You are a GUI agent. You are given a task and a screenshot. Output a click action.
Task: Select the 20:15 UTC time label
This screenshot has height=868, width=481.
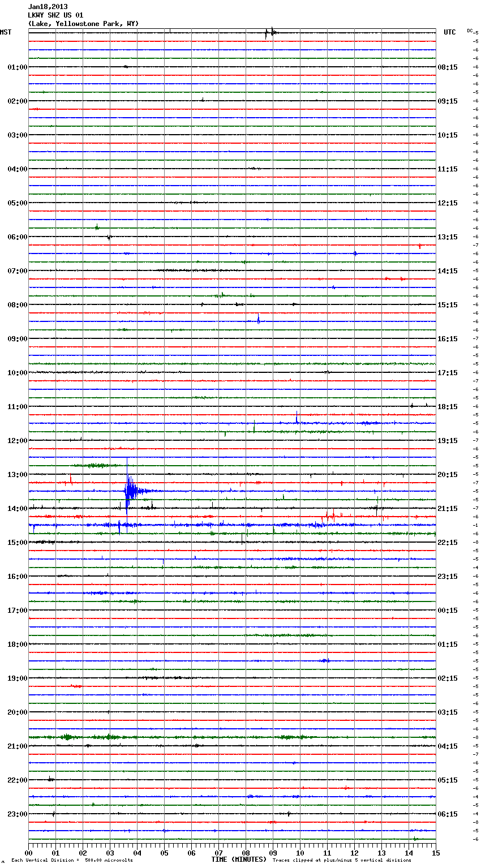pyautogui.click(x=448, y=475)
